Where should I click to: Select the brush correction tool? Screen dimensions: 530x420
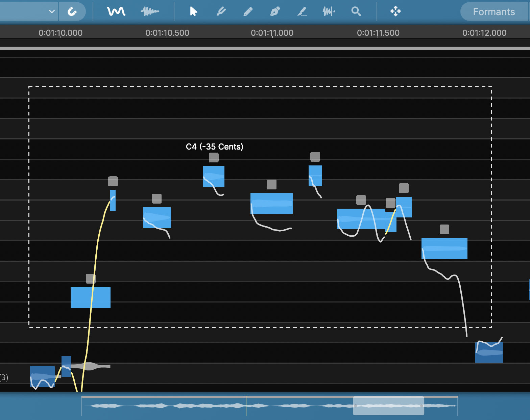[221, 11]
